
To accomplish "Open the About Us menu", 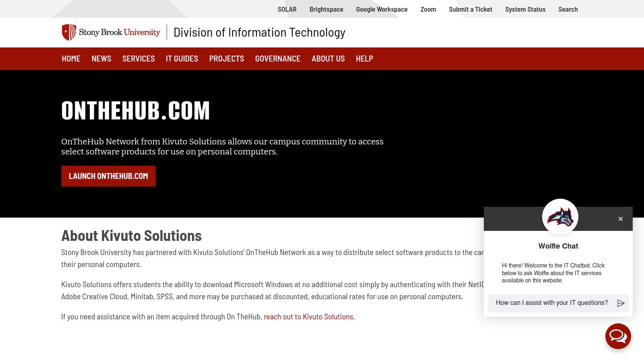I will [328, 59].
